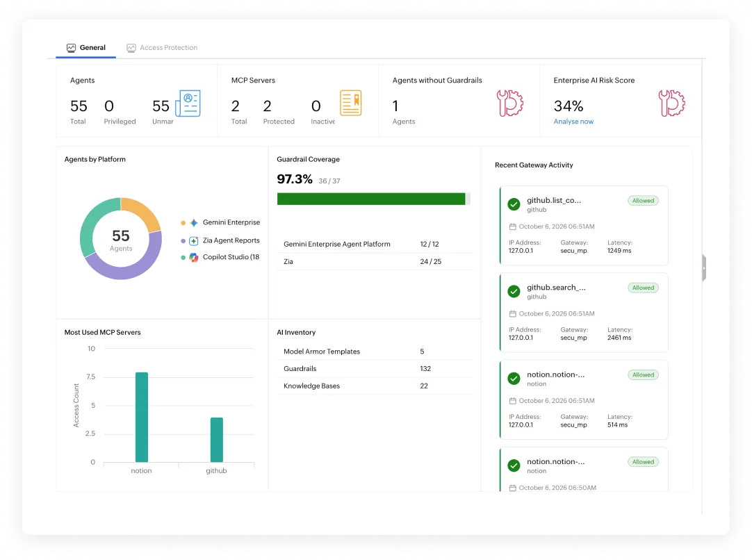This screenshot has width=752, height=560.
Task: Click the 2 Protected servers count
Action: click(267, 106)
